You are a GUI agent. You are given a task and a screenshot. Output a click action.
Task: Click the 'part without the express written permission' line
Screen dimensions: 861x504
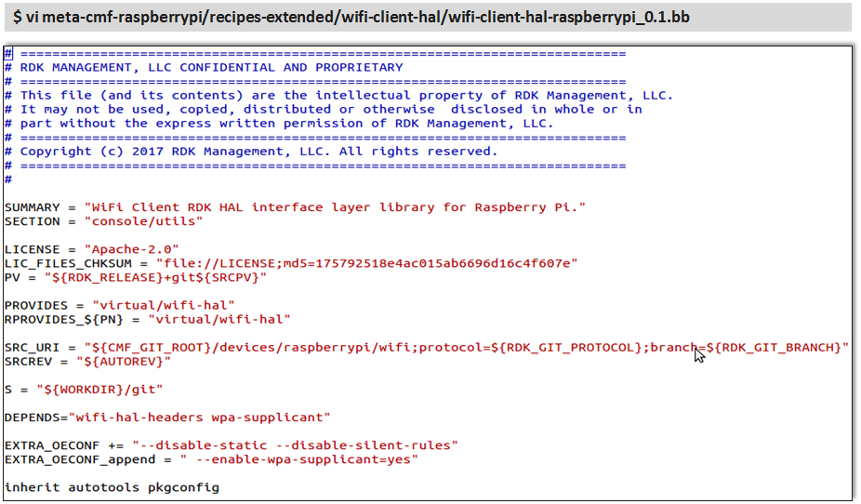pyautogui.click(x=279, y=124)
